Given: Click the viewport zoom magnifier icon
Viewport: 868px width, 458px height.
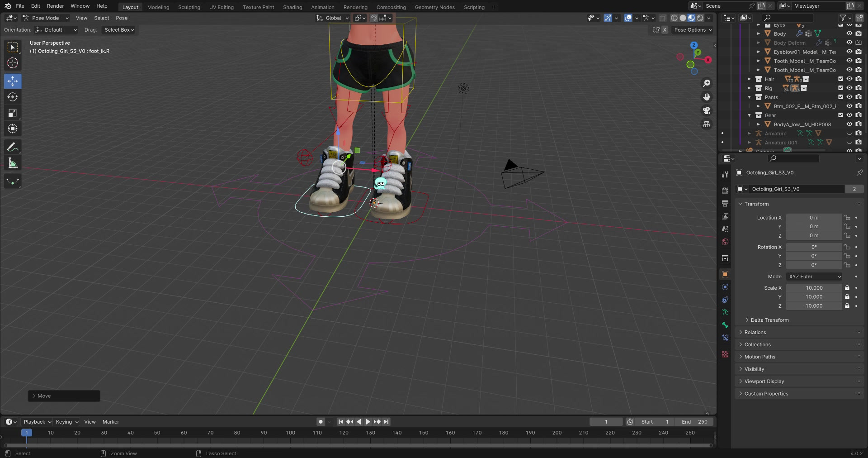Looking at the screenshot, I should click(x=707, y=83).
